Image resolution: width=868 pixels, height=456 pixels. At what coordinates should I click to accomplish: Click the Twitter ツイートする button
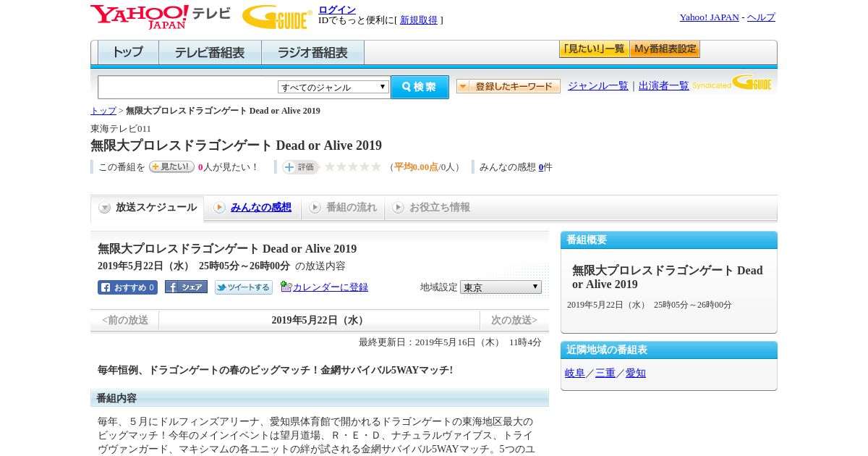(244, 287)
